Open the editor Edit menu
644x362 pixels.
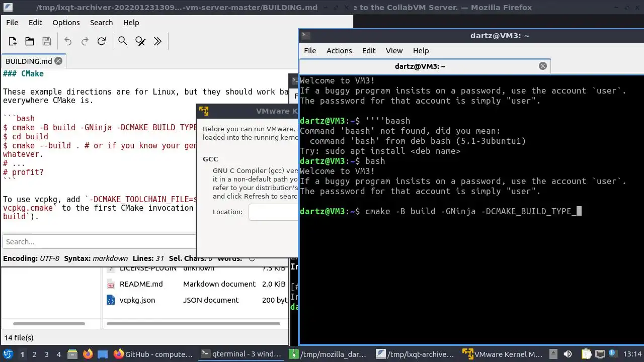tap(35, 23)
